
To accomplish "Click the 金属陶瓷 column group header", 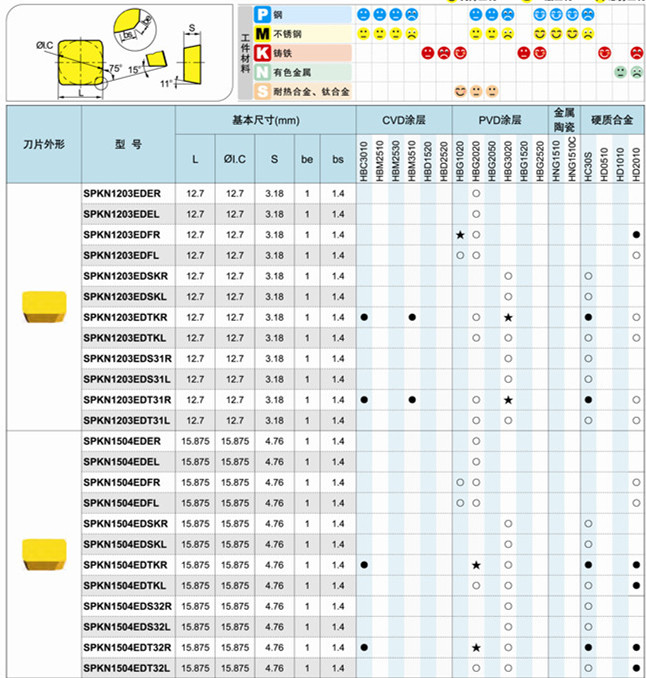I will pos(564,119).
